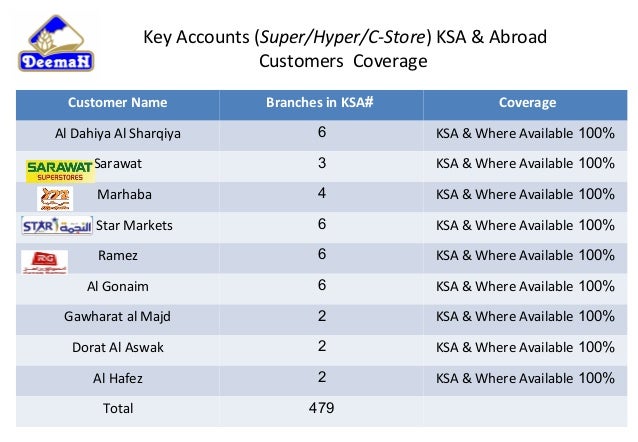Click the slide title text
This screenshot has height=442, width=638.
(345, 49)
